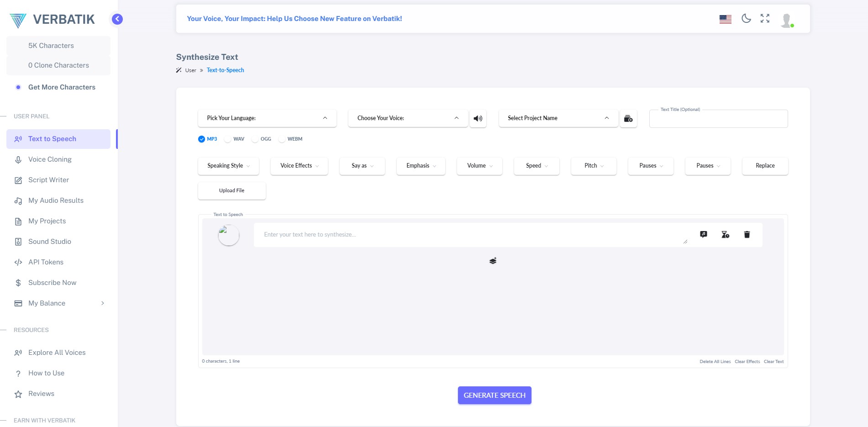Expand the Say as dropdown
Viewport: 868px width, 427px height.
(362, 166)
